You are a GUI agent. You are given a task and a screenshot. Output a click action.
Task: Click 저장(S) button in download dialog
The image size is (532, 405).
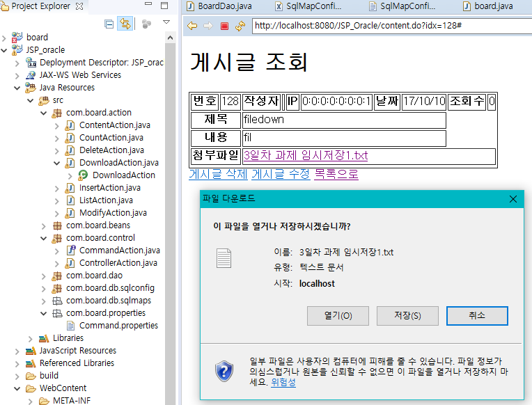click(x=407, y=316)
